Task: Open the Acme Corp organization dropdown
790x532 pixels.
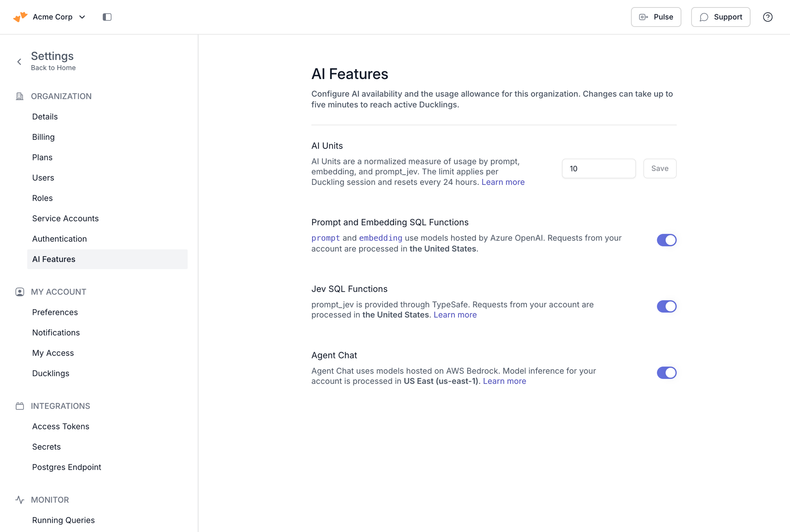Action: tap(59, 17)
